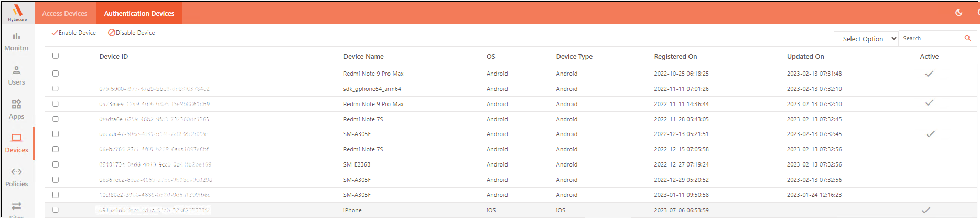
Task: Click the search magnifier icon
Action: click(967, 38)
